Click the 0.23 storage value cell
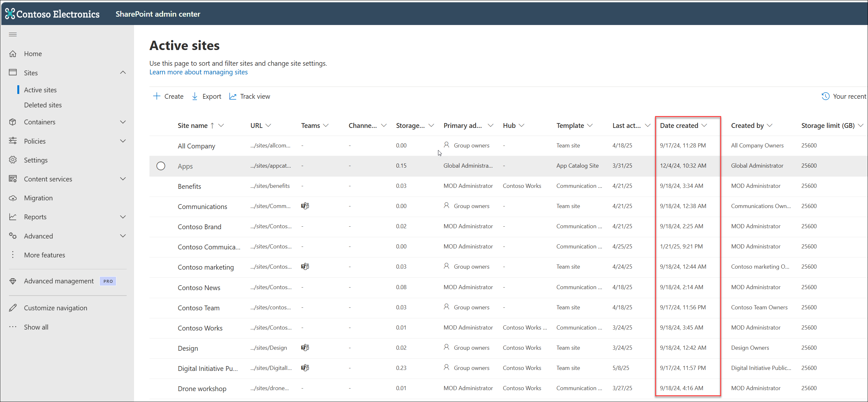Image resolution: width=868 pixels, height=402 pixels. coord(401,368)
